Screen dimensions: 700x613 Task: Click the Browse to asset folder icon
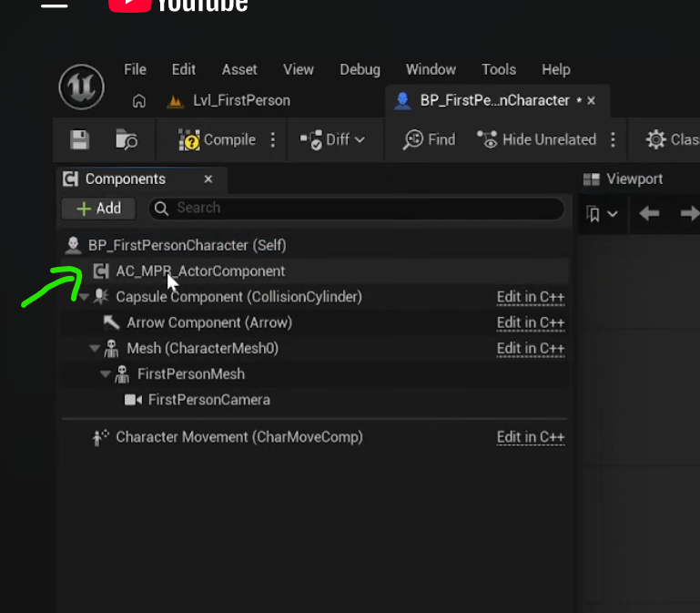pos(127,139)
